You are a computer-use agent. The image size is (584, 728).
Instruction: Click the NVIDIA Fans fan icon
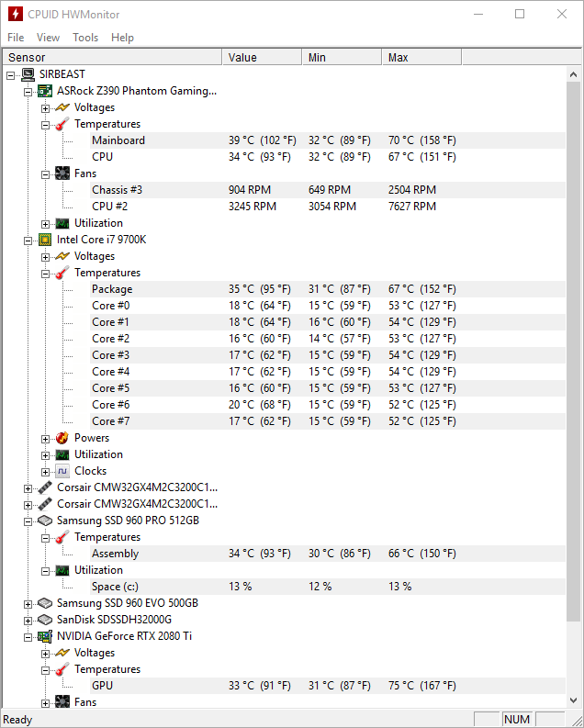(62, 702)
